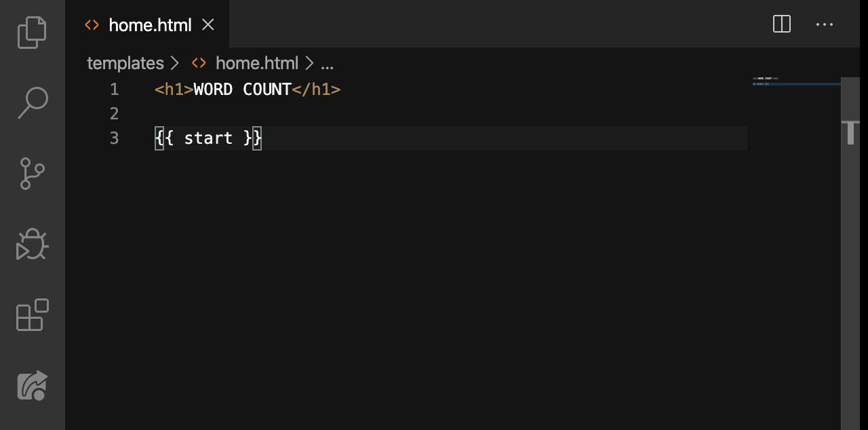Click the templates breadcrumb entry
Screen dimensions: 868x430
[x=125, y=63]
